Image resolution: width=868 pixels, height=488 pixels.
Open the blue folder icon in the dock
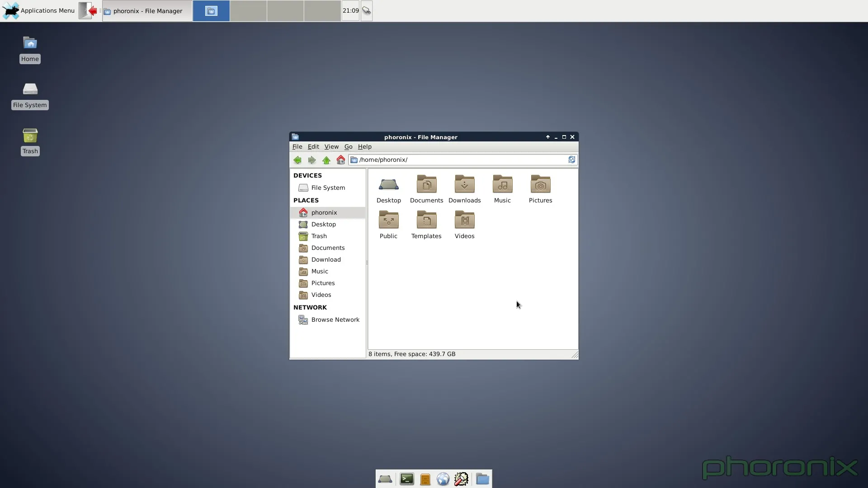click(x=482, y=479)
